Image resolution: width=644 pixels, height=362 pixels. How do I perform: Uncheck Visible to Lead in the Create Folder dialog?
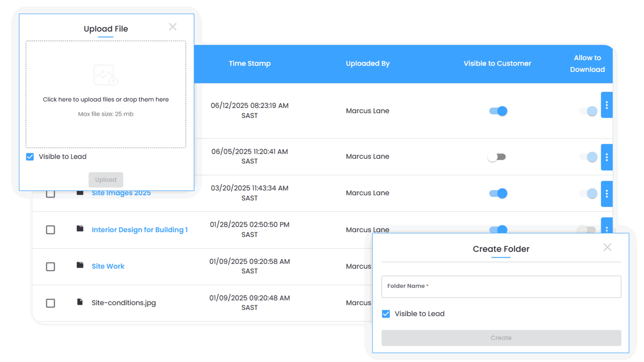tap(386, 313)
